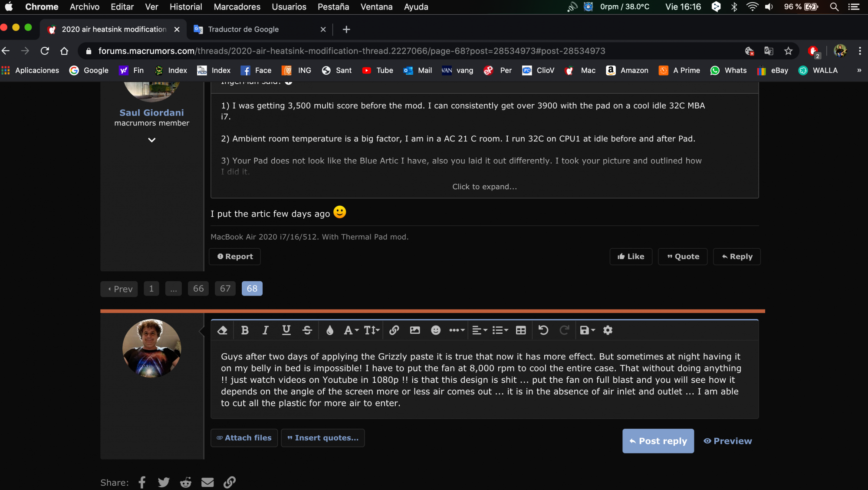The width and height of the screenshot is (868, 490).
Task: Open Saul Giordani's profile link
Action: point(151,112)
